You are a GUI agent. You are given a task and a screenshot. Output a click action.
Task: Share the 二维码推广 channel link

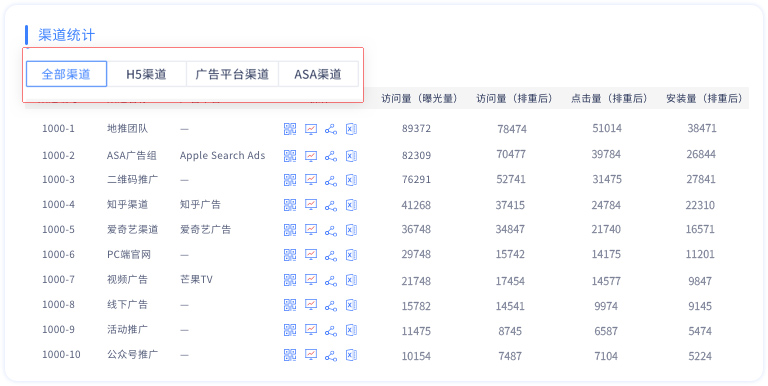click(x=331, y=180)
